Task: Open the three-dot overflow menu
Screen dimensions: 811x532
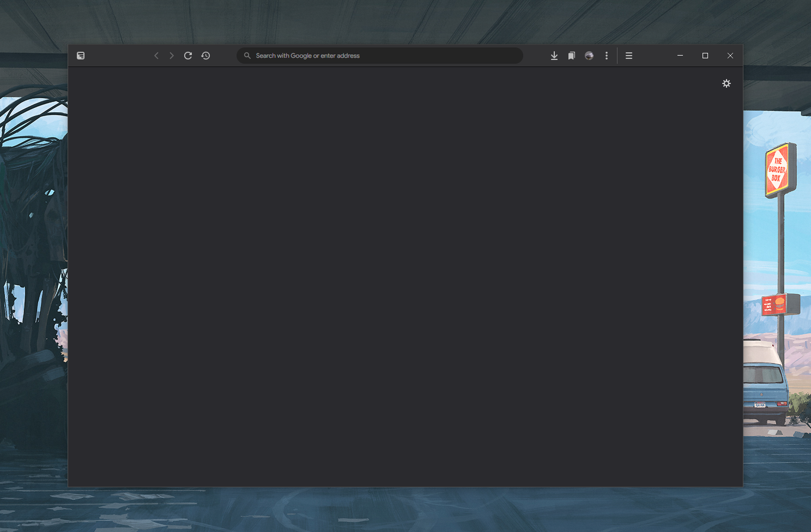Action: coord(607,56)
